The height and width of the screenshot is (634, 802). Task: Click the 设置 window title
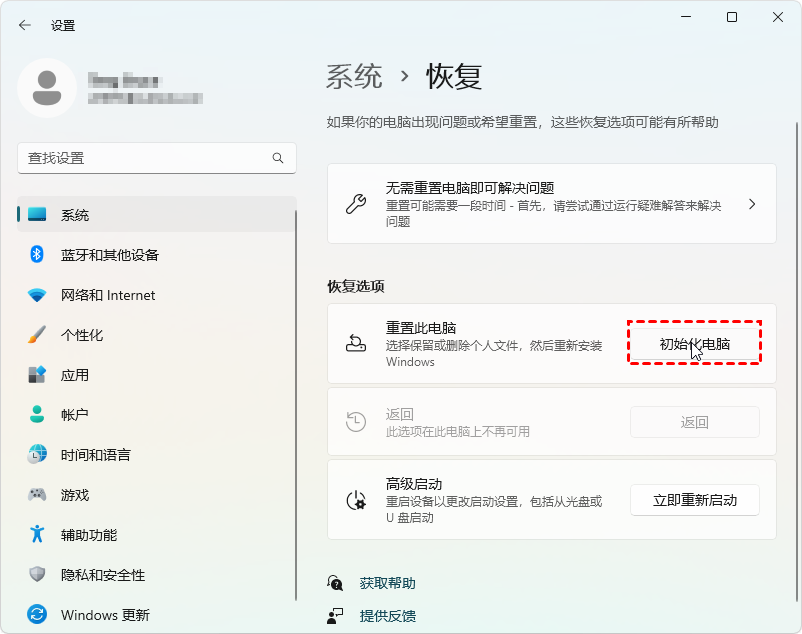pos(63,25)
